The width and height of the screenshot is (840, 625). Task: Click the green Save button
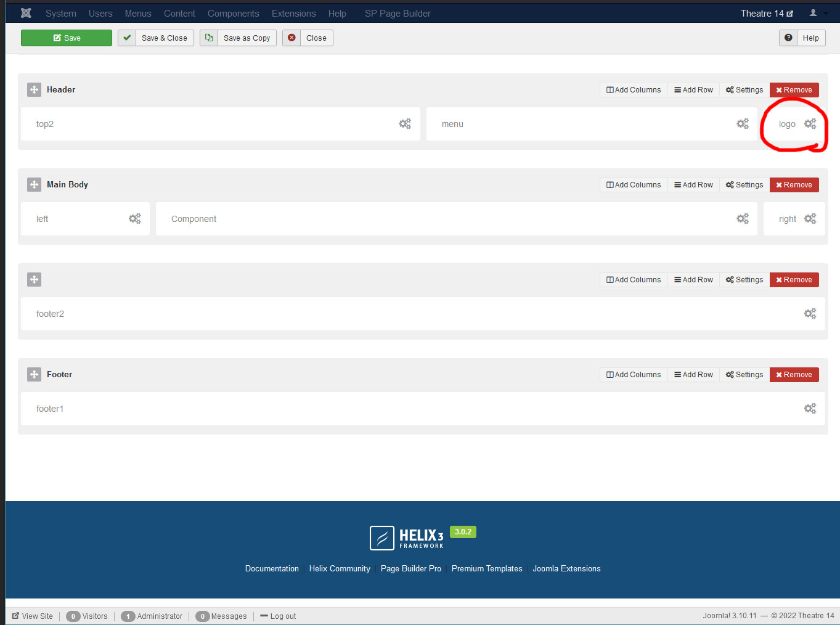click(x=67, y=38)
